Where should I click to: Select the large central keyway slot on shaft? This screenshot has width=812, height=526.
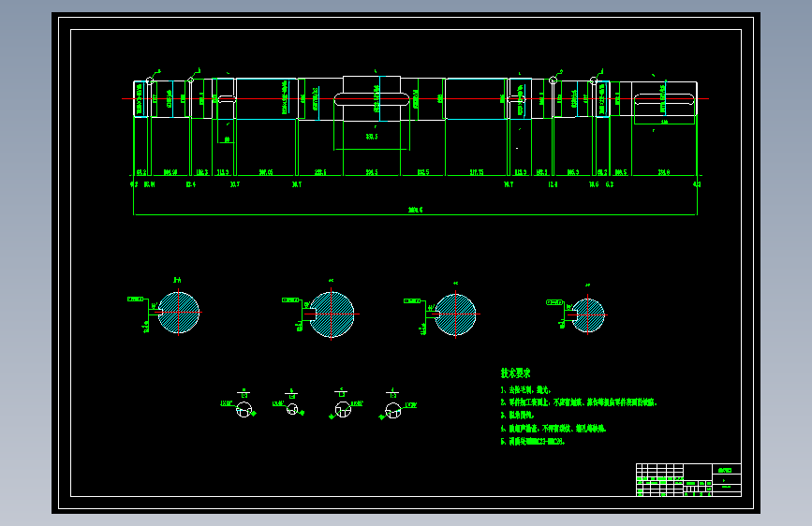click(372, 99)
